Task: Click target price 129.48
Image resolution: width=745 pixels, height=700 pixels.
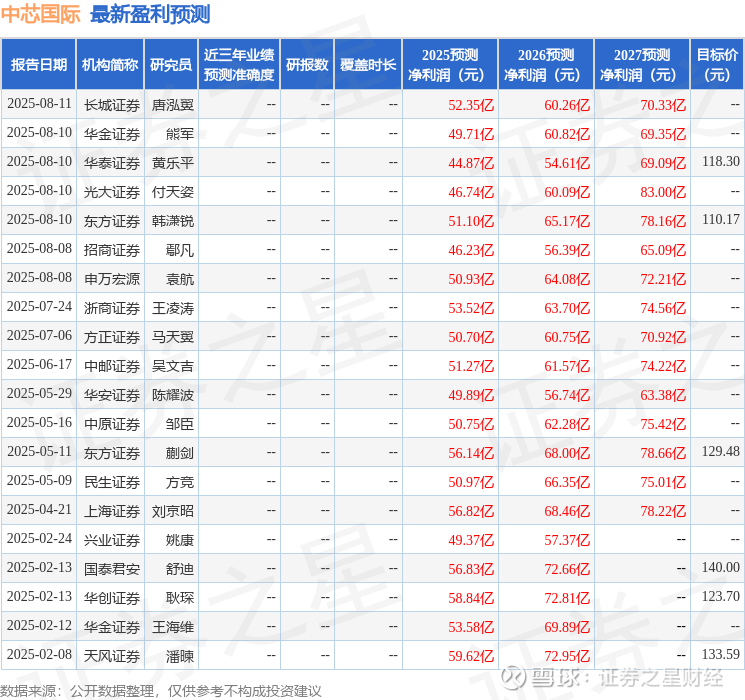Action: click(x=721, y=451)
